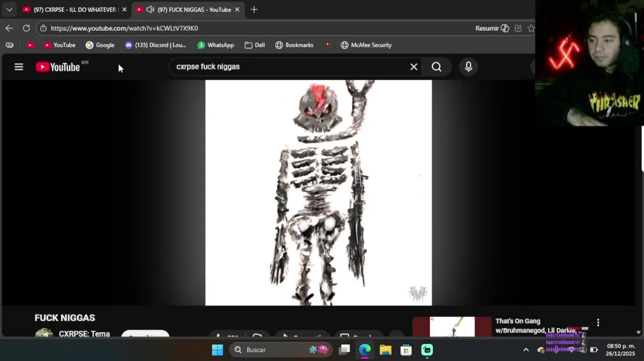This screenshot has width=644, height=361.
Task: Run the YouTube search with magnifier button
Action: 436,67
